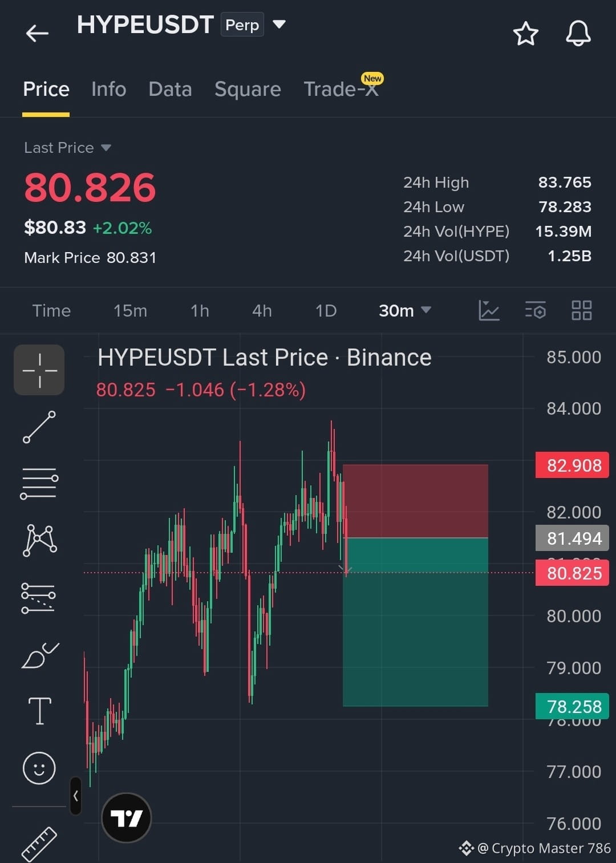Select the XABCD pattern tool
The width and height of the screenshot is (616, 863).
[39, 540]
